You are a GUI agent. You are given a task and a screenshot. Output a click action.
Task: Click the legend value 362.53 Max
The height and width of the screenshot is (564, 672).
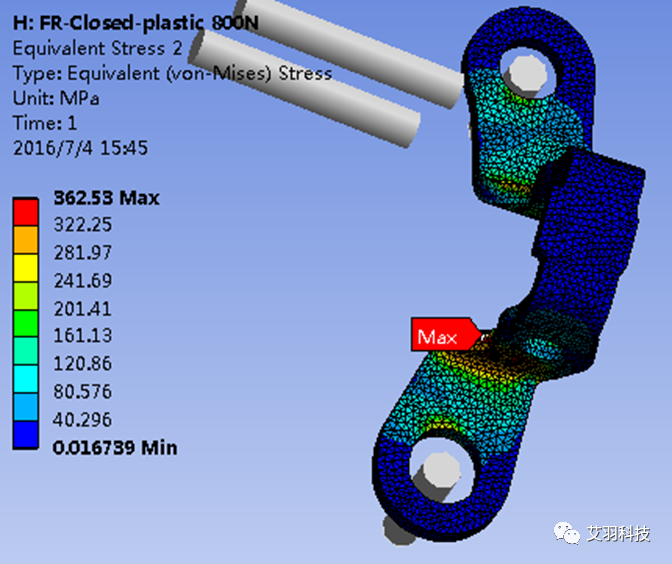[x=106, y=198]
